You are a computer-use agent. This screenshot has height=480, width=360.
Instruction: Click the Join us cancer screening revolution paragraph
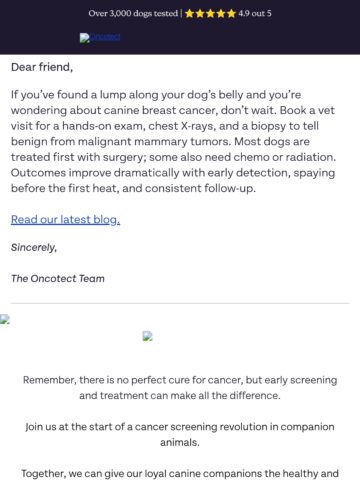click(180, 434)
